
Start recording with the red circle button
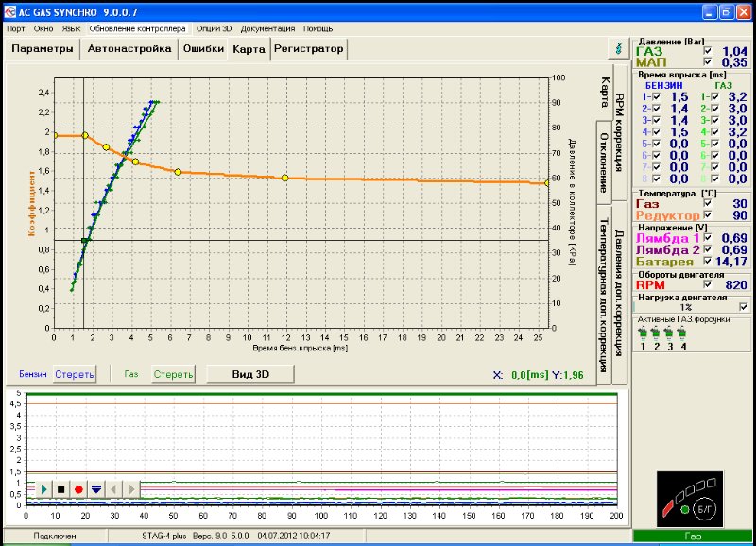point(78,489)
